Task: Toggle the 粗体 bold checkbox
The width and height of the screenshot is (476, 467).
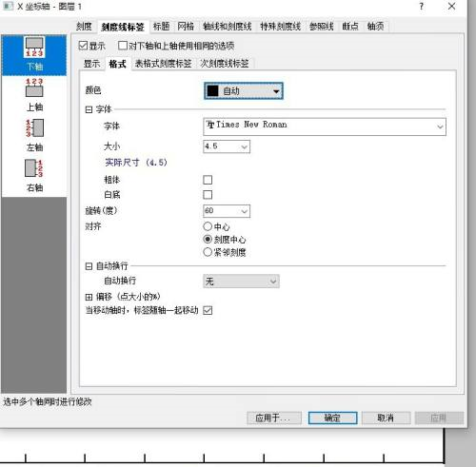Action: pyautogui.click(x=208, y=180)
